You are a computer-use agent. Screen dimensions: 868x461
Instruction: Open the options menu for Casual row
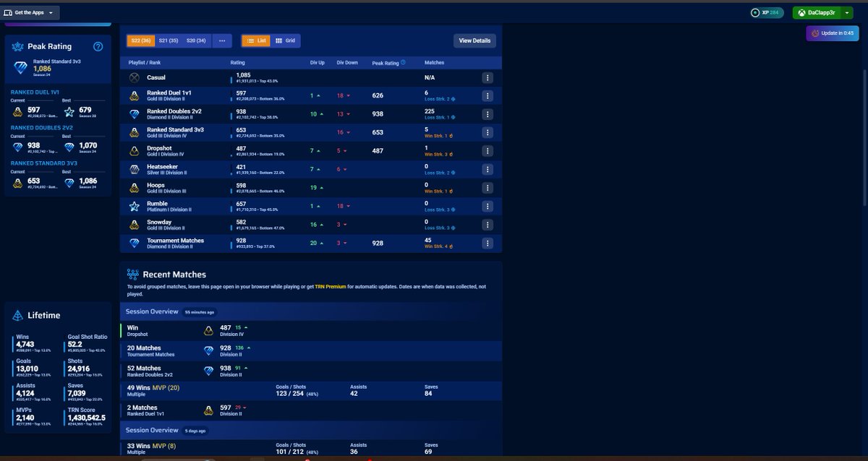[488, 77]
